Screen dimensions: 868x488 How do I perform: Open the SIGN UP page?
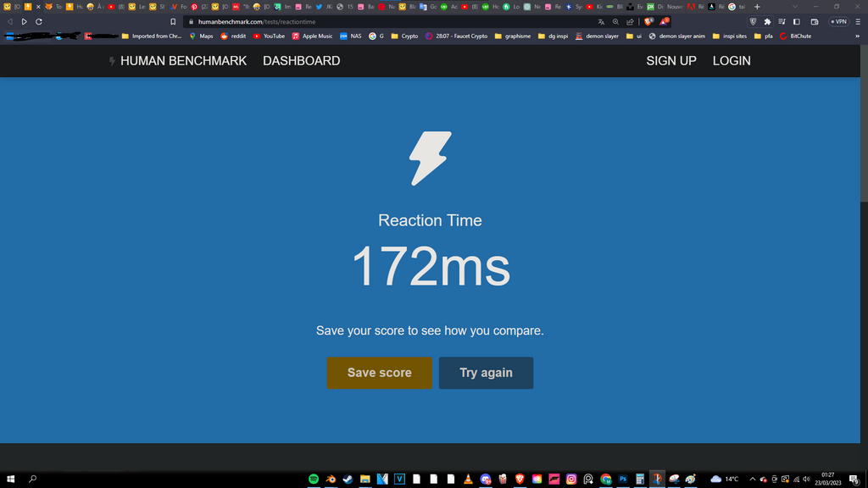pyautogui.click(x=671, y=61)
